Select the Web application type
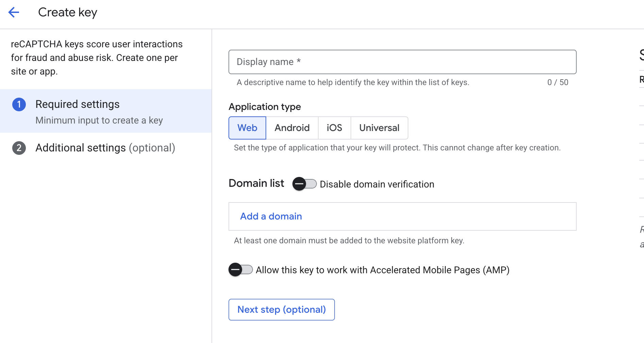644x343 pixels. click(x=247, y=128)
